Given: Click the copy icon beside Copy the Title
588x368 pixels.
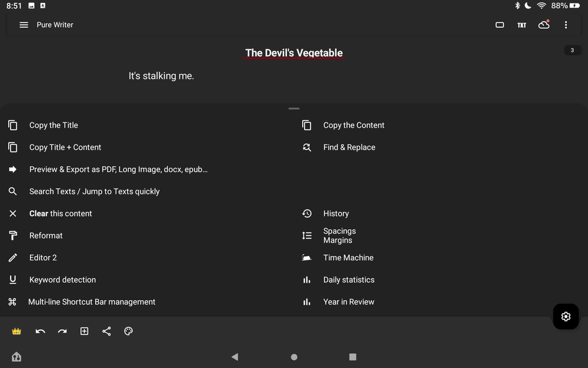Looking at the screenshot, I should click(13, 125).
